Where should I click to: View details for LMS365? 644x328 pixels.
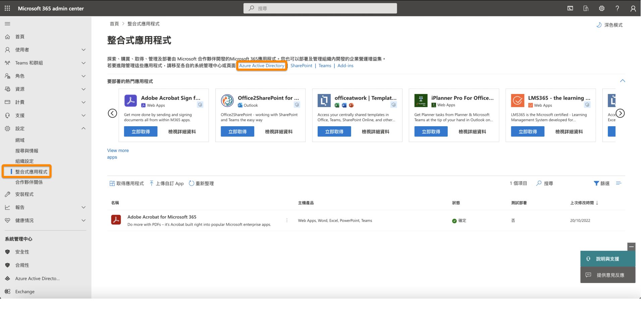point(569,132)
